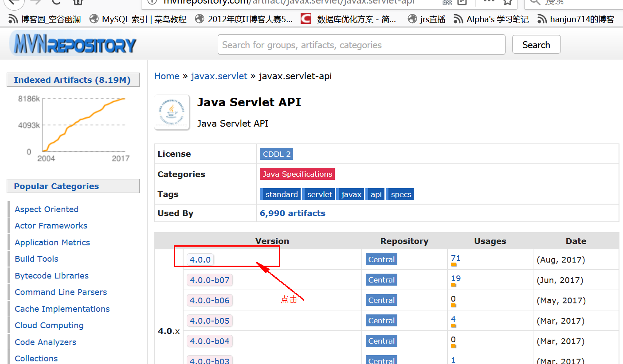Click Central badge in the 4.0.0 row
This screenshot has width=623, height=364.
point(381,259)
